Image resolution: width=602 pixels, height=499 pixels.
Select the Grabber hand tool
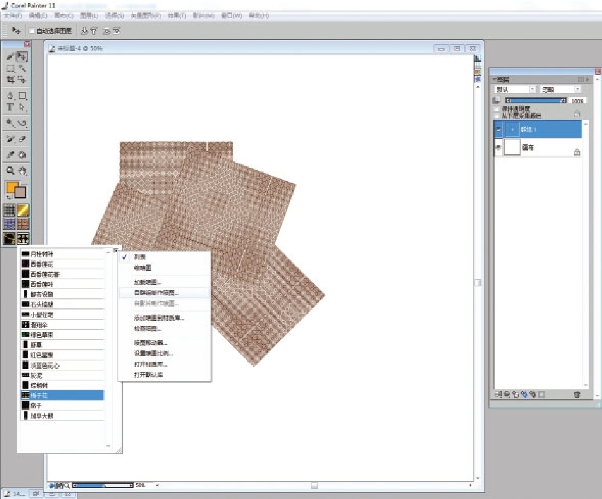22,171
